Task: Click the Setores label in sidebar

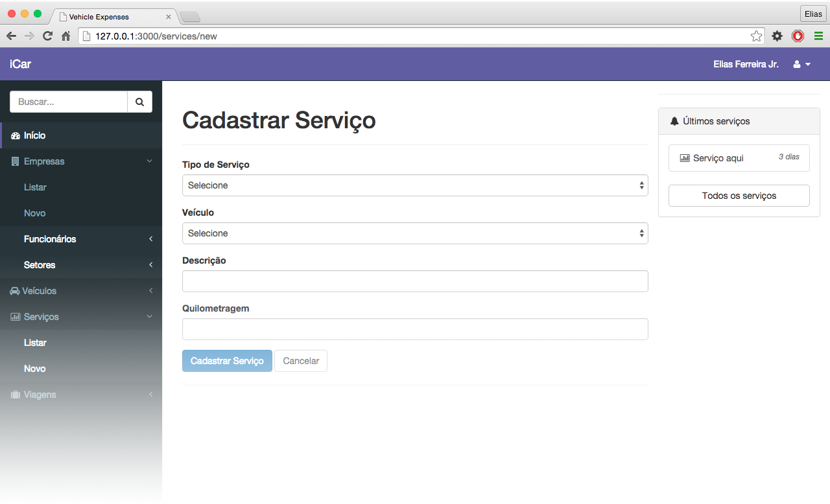Action: (40, 265)
